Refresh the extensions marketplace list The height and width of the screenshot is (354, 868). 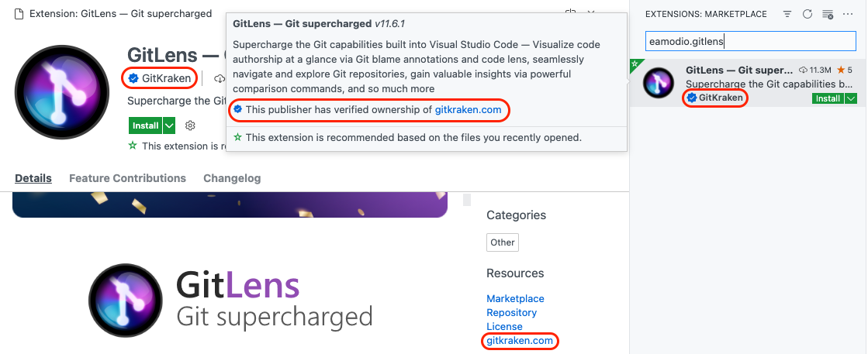pyautogui.click(x=807, y=14)
